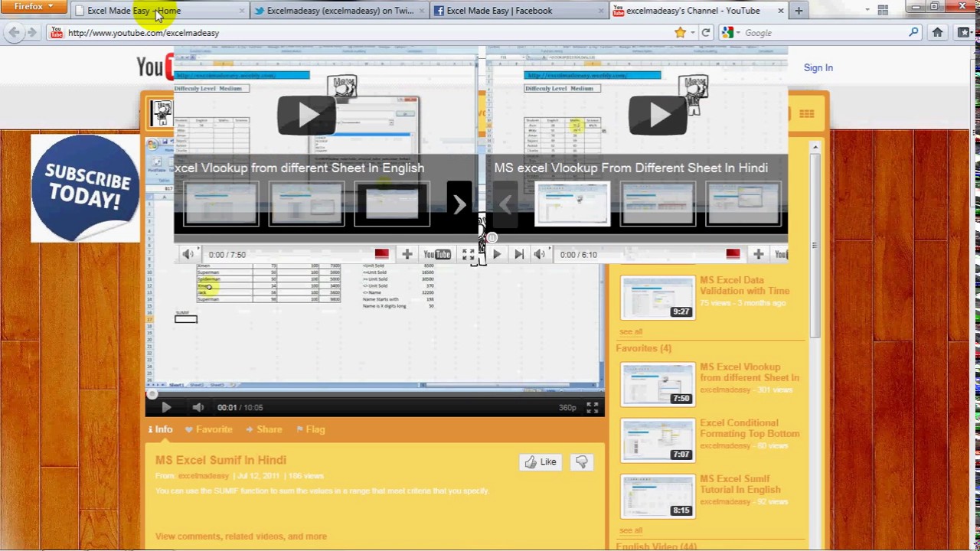The image size is (980, 551).
Task: Click the plus icon on the 6:10 player
Action: tap(758, 254)
